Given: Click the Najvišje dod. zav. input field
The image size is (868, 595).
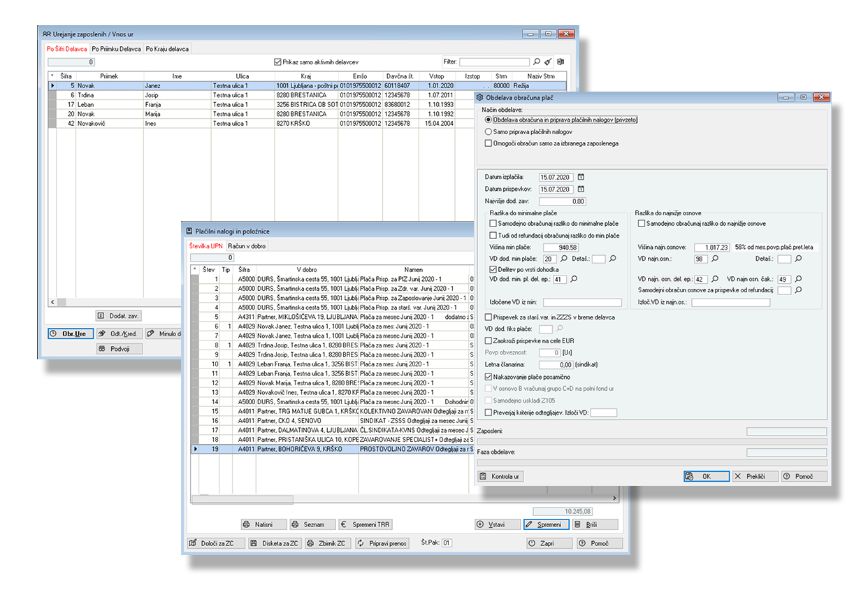Looking at the screenshot, I should [x=562, y=201].
